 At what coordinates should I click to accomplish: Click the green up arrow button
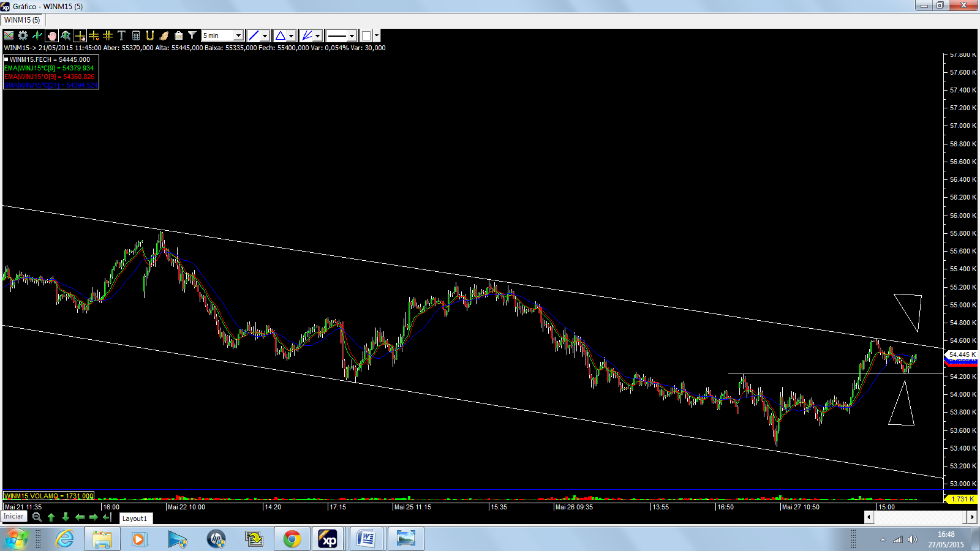(x=51, y=517)
